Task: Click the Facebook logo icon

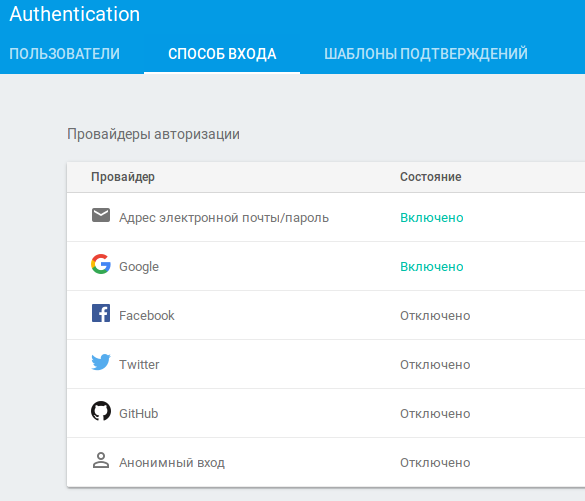Action: click(101, 313)
